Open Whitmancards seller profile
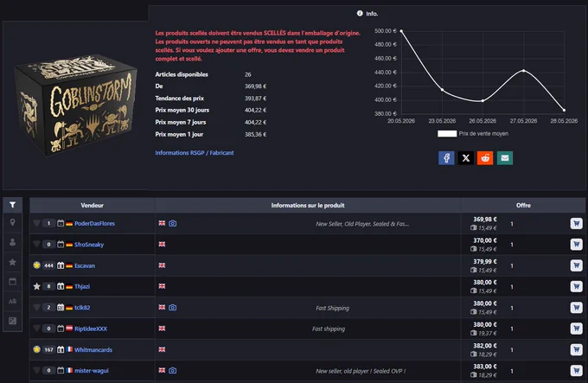 (x=93, y=349)
